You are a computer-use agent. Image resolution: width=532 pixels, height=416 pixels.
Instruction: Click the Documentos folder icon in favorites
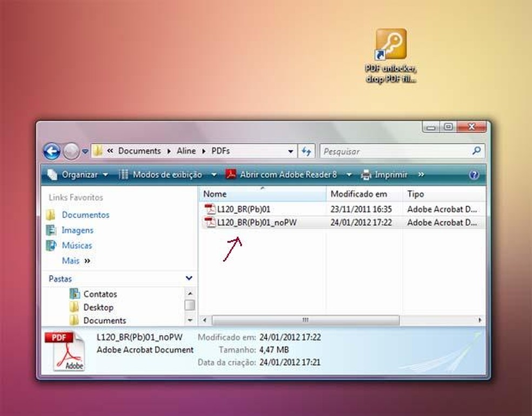pos(51,214)
